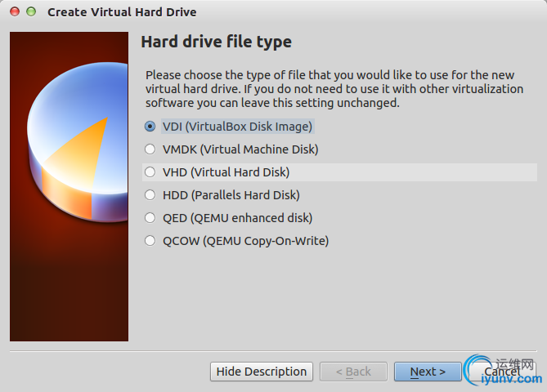The width and height of the screenshot is (547, 392).
Task: Select the QCOW (QEMU Copy-On-Write) radio button
Action: [x=150, y=241]
